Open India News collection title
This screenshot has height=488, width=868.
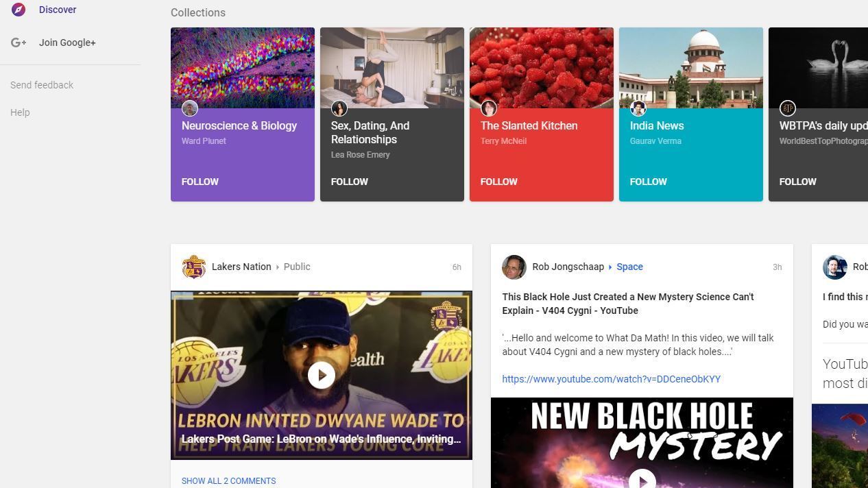(x=657, y=125)
